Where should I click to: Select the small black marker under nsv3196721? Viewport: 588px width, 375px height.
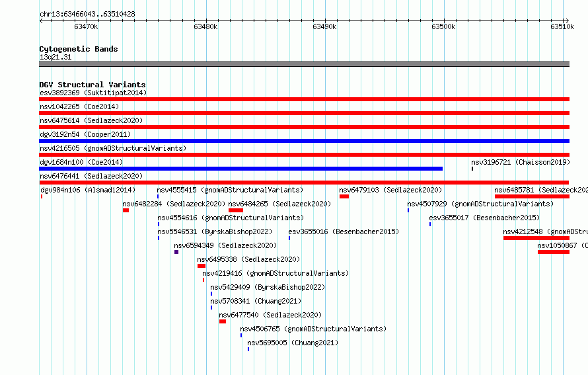tap(472, 169)
